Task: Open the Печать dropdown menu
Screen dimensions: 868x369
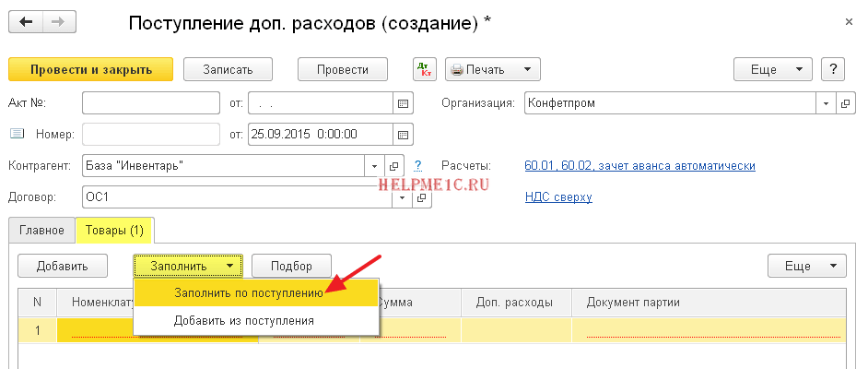Action: point(493,70)
